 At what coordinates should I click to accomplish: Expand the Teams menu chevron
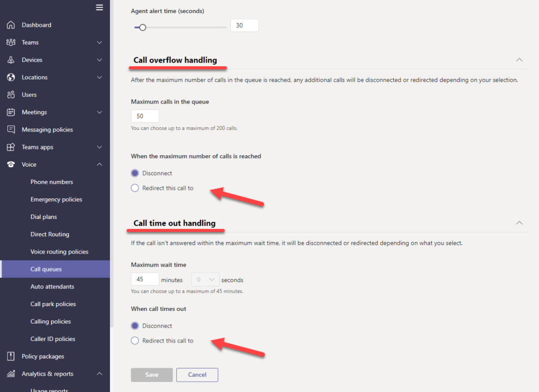coord(99,42)
